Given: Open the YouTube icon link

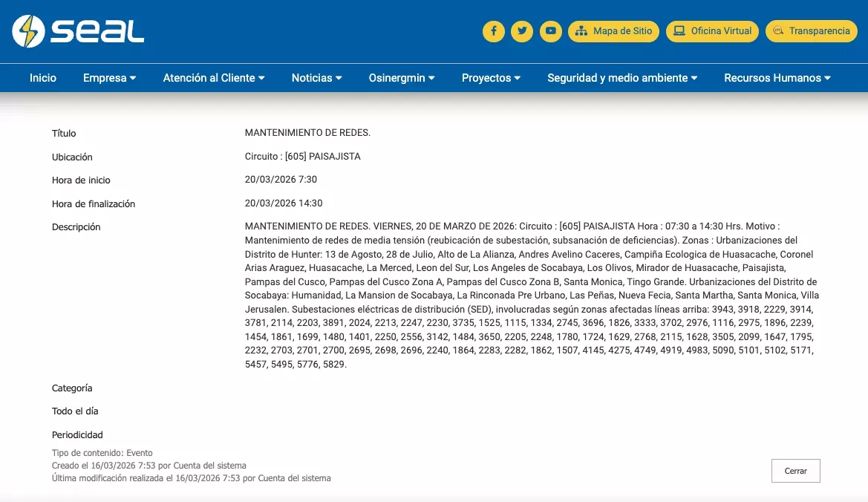Looking at the screenshot, I should [550, 31].
